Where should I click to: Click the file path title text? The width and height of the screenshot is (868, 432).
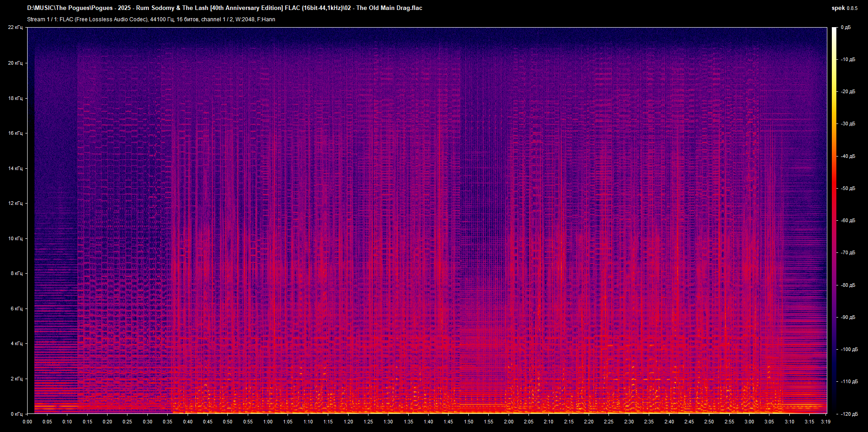pyautogui.click(x=225, y=8)
